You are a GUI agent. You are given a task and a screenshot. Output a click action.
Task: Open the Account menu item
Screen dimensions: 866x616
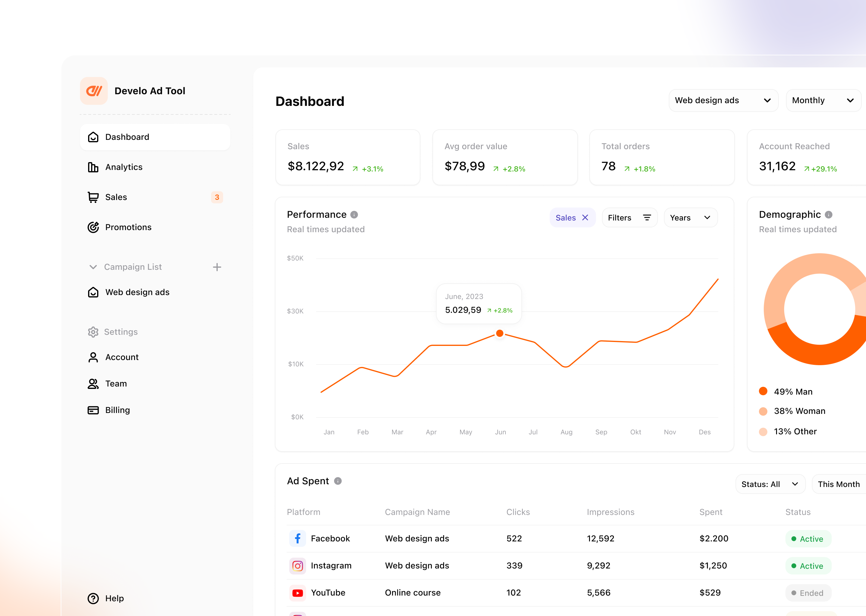point(155,357)
